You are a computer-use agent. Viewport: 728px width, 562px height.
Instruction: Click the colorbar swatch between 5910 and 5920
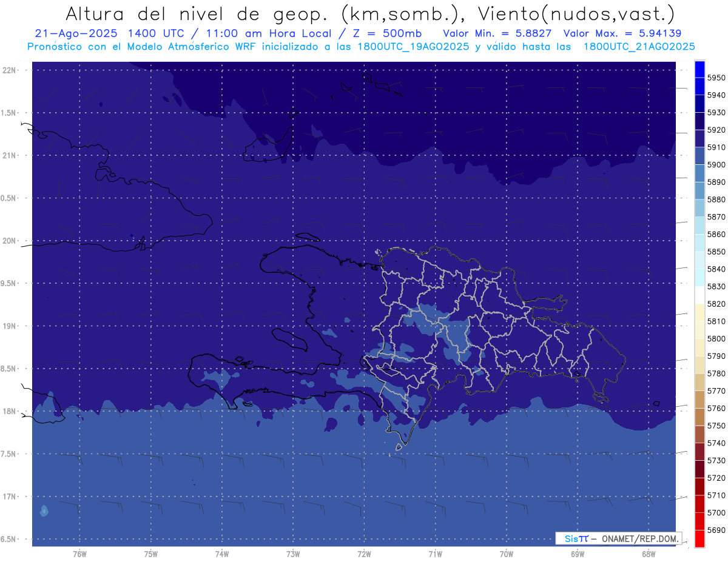pyautogui.click(x=699, y=138)
